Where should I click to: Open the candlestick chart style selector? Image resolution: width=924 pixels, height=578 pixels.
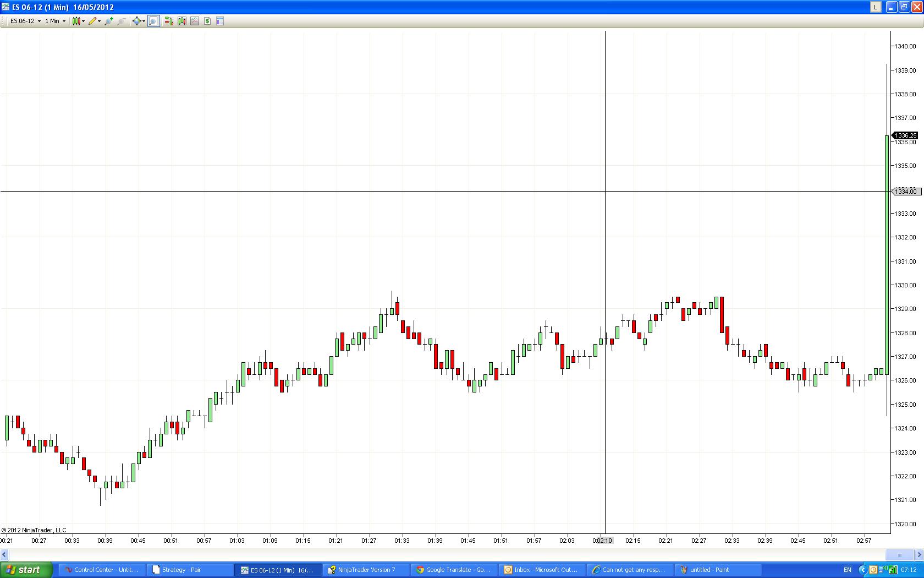pyautogui.click(x=76, y=21)
